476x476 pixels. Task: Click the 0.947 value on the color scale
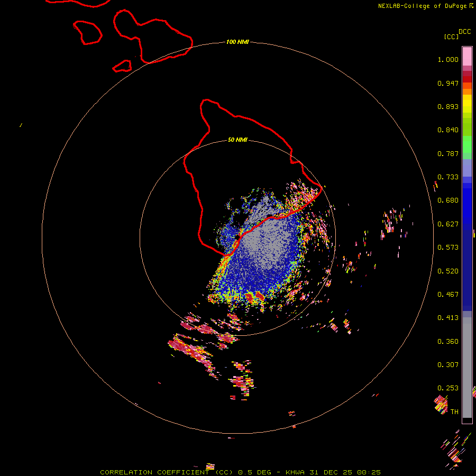tap(448, 83)
